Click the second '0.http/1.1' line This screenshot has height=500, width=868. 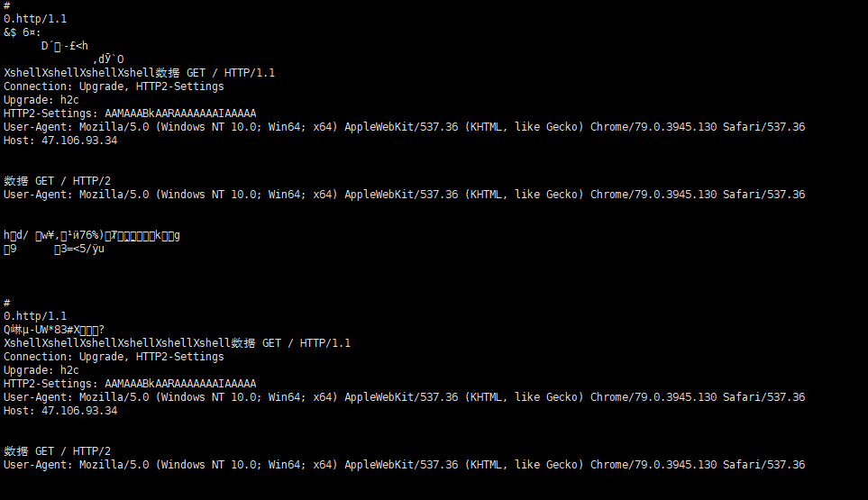click(x=35, y=316)
